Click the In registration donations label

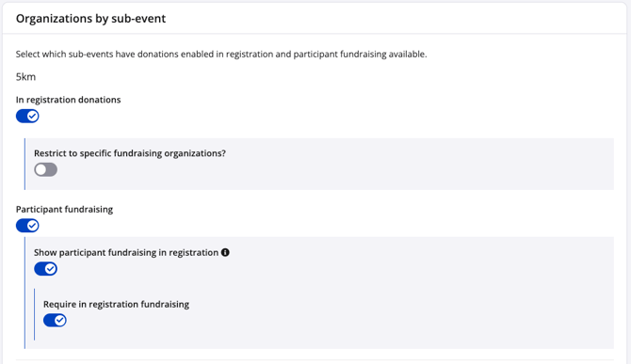pos(69,100)
